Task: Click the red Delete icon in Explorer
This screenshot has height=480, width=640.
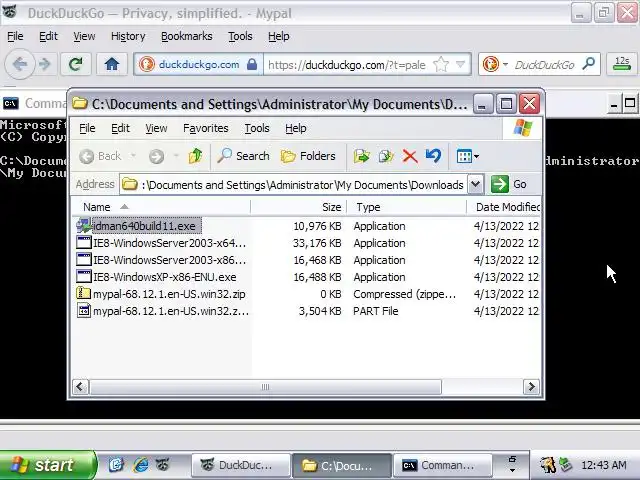Action: click(x=410, y=156)
